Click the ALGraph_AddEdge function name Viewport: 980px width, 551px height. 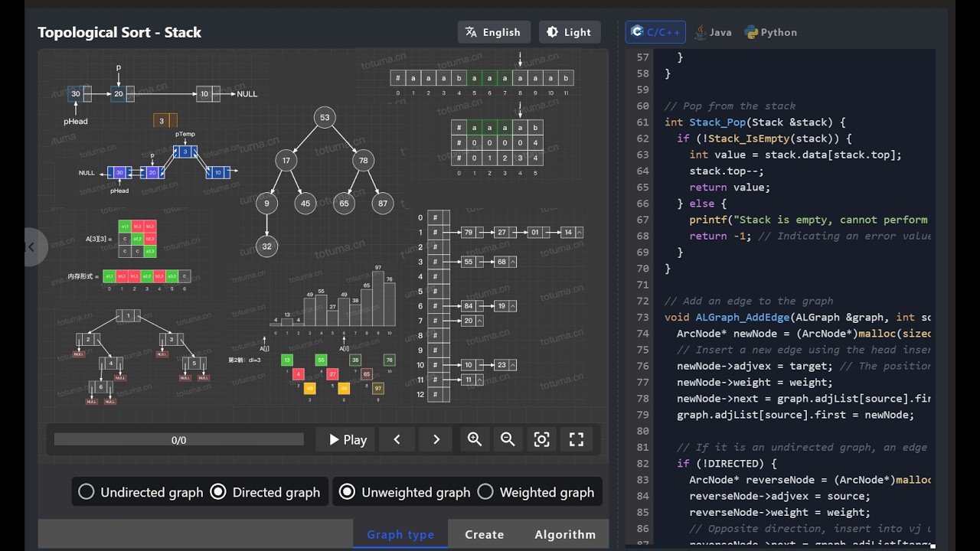[740, 318]
